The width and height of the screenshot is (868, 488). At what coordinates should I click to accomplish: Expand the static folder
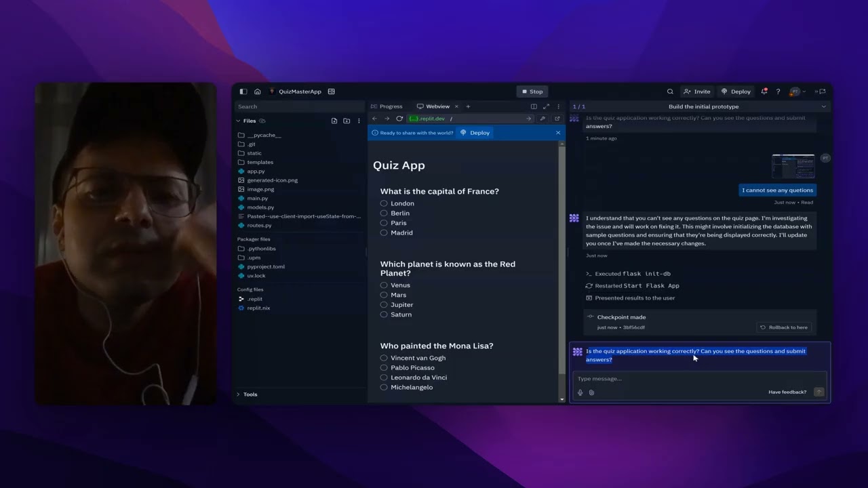point(254,153)
